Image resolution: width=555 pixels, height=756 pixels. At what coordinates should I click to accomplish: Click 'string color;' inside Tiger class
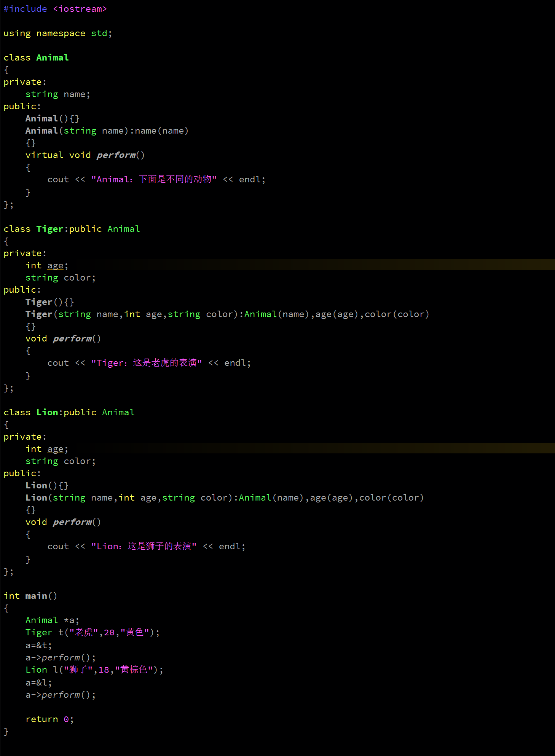click(61, 278)
